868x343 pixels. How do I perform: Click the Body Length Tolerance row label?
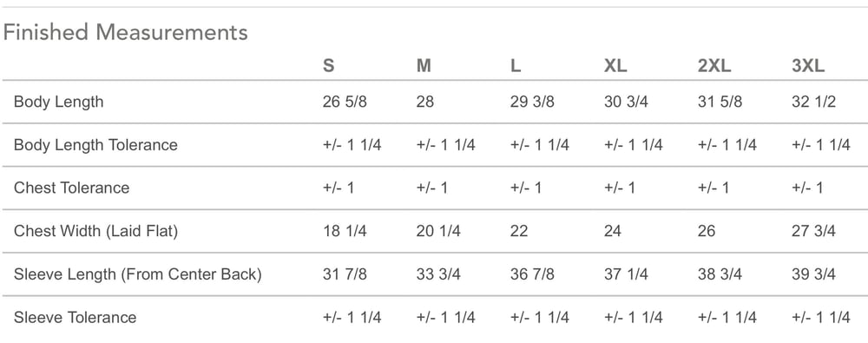coord(95,145)
